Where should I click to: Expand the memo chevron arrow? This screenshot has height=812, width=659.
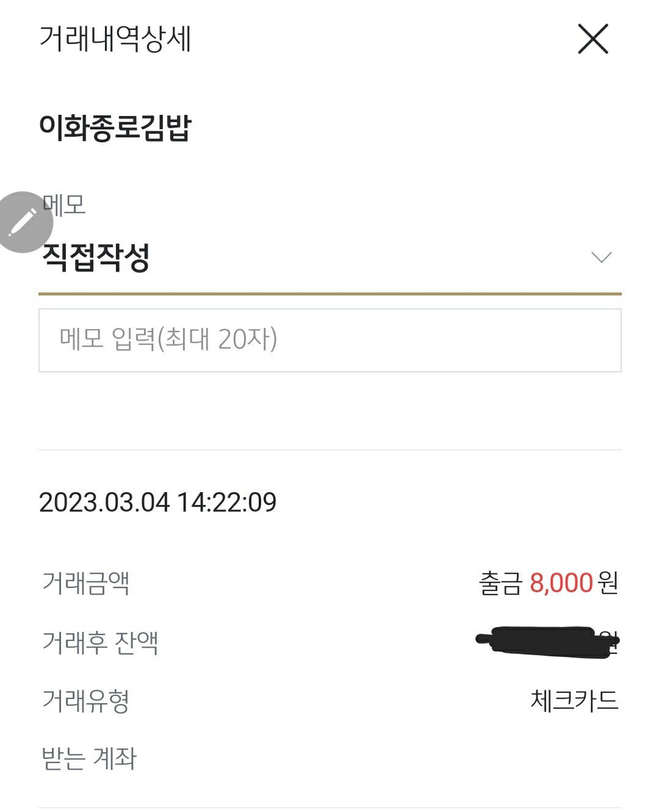coord(602,258)
